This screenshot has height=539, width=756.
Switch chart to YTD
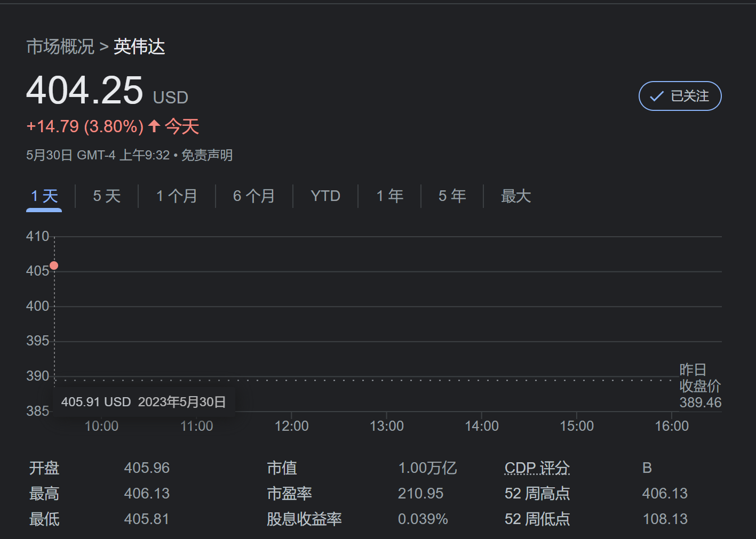[325, 196]
